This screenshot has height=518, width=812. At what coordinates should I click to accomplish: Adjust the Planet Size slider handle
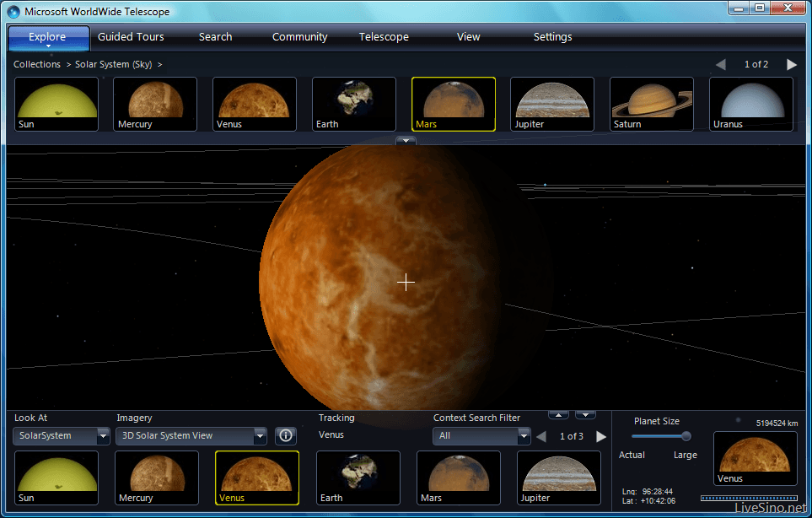686,436
